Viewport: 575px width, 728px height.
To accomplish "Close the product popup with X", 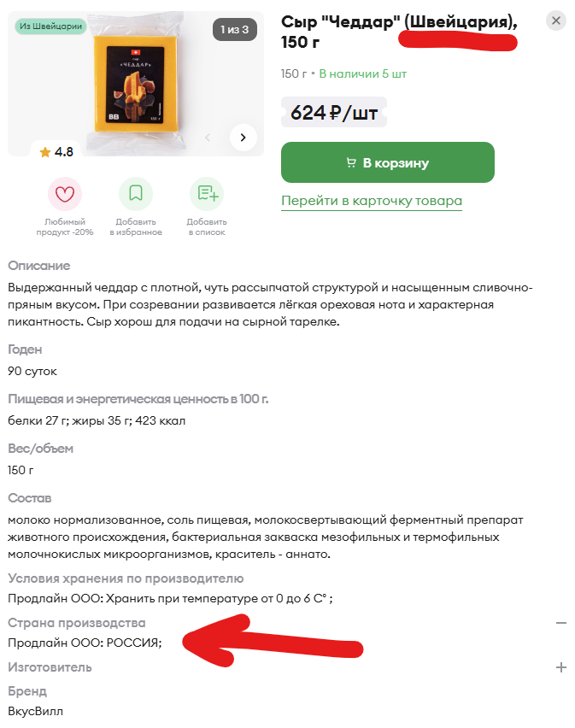I will [x=556, y=21].
